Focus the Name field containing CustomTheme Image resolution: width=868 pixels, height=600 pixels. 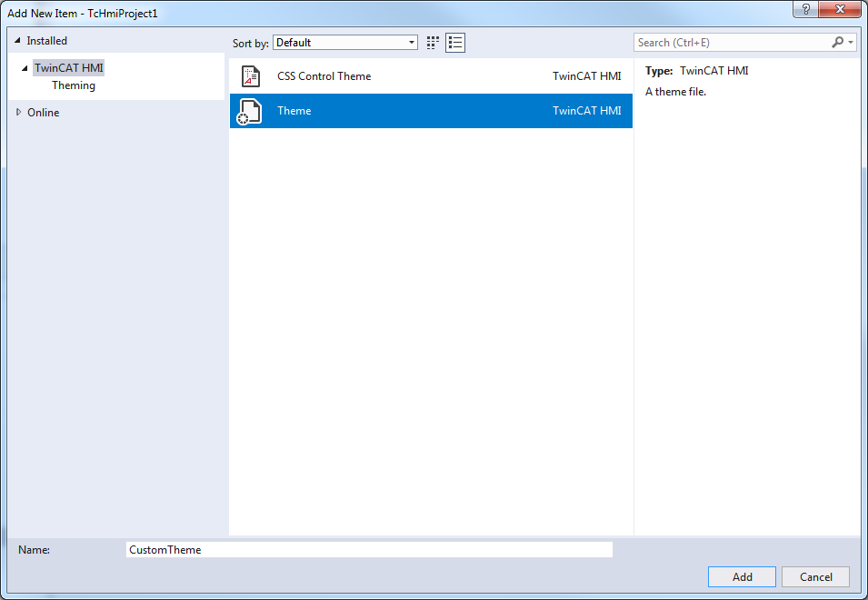click(x=369, y=550)
